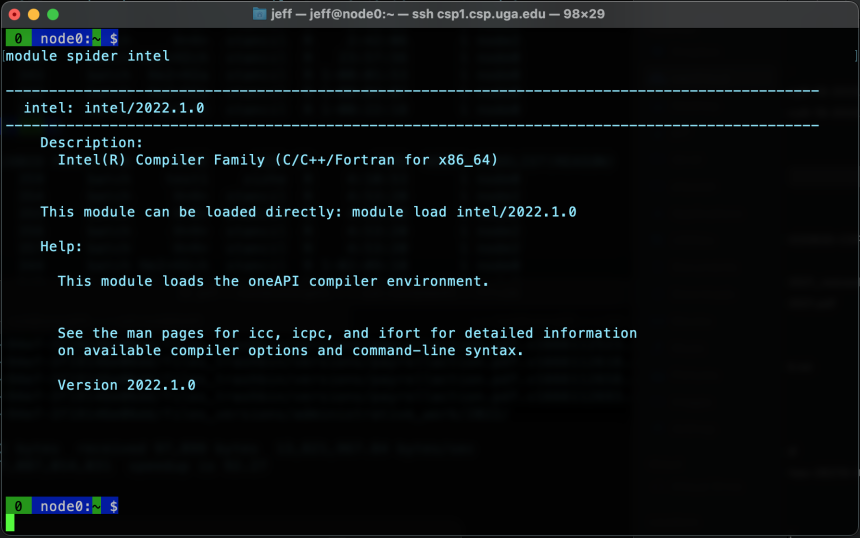Click the 'Description:' label

pyautogui.click(x=91, y=143)
